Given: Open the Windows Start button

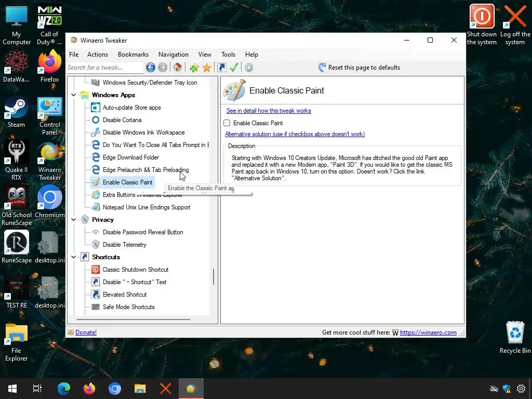Looking at the screenshot, I should click(x=12, y=389).
